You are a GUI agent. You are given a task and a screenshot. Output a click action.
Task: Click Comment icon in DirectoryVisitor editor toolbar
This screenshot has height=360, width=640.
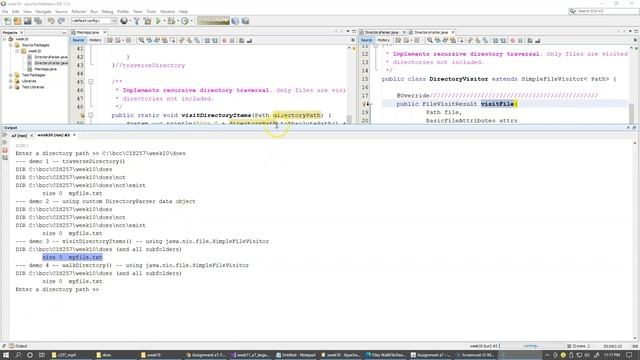[530, 40]
